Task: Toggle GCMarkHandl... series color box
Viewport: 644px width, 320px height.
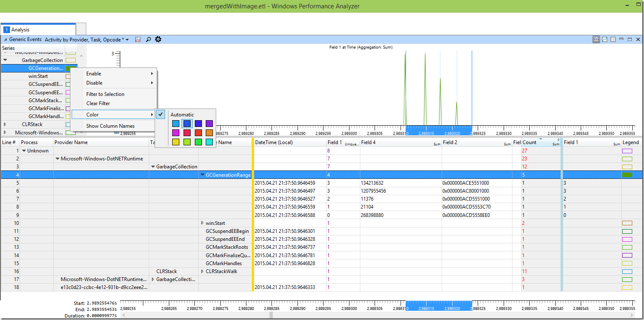Action: (68, 116)
